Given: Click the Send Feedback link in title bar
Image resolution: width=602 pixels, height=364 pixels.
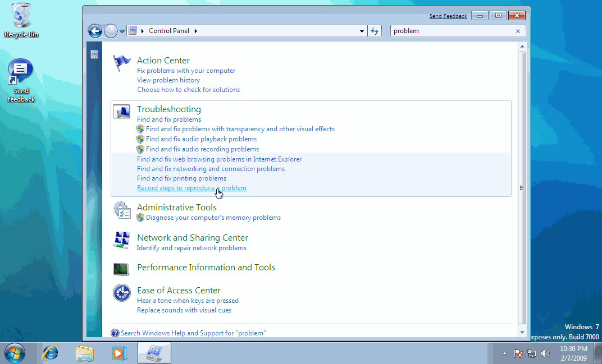Looking at the screenshot, I should click(448, 16).
